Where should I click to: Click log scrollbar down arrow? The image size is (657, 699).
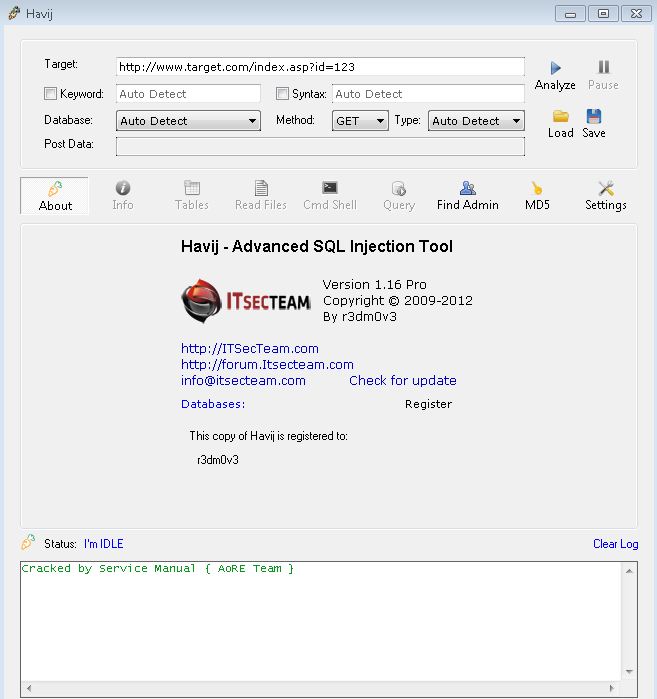629,671
